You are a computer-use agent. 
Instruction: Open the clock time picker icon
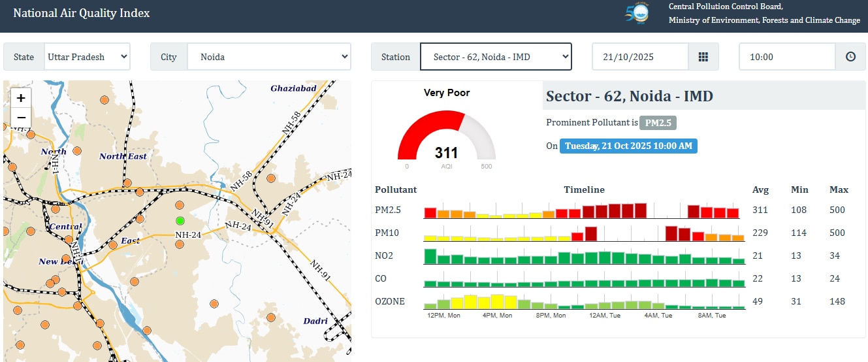click(850, 57)
